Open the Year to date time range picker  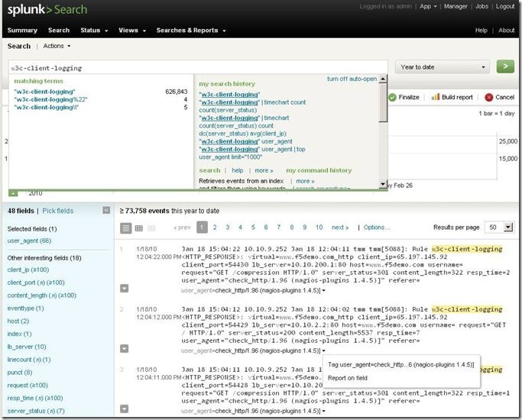443,67
